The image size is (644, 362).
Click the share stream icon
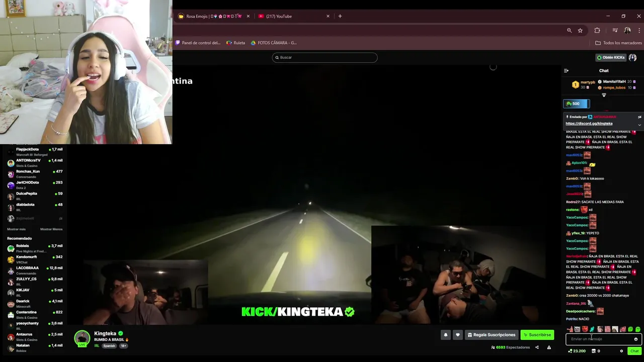537,347
